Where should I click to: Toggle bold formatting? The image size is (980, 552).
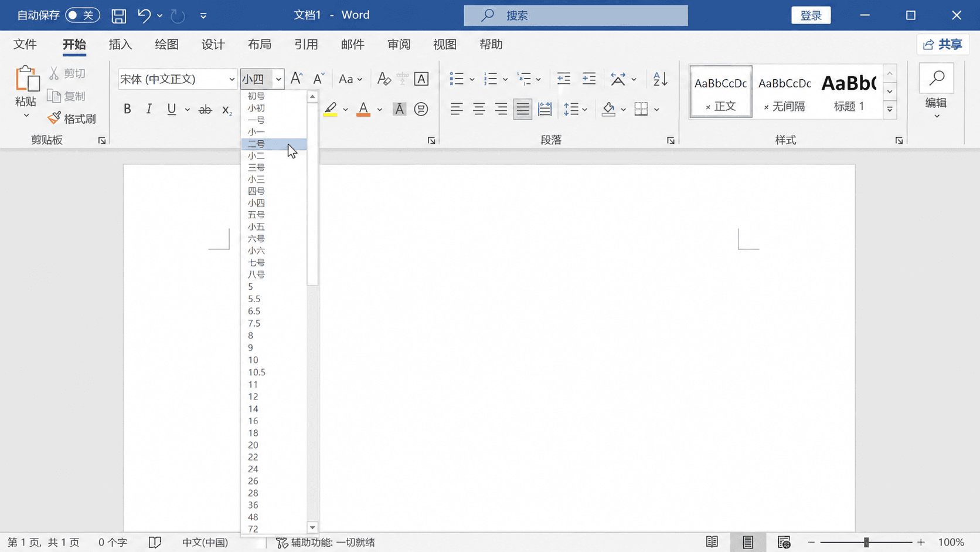pos(127,109)
